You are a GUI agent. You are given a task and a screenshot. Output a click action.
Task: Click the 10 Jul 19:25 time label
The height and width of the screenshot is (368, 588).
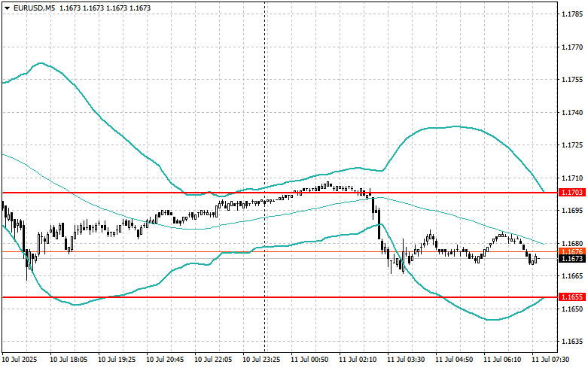point(117,360)
